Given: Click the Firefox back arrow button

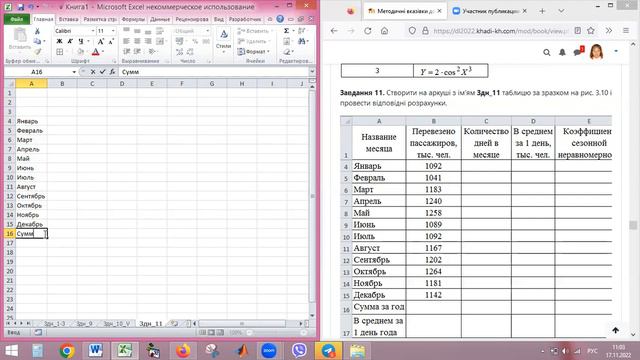Looking at the screenshot, I should click(x=334, y=31).
